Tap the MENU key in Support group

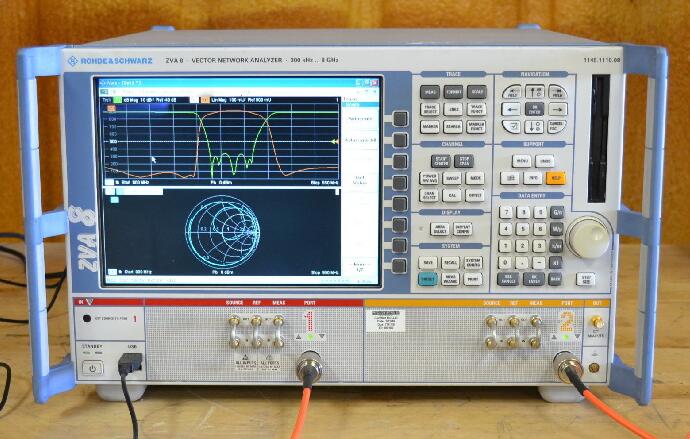(521, 161)
